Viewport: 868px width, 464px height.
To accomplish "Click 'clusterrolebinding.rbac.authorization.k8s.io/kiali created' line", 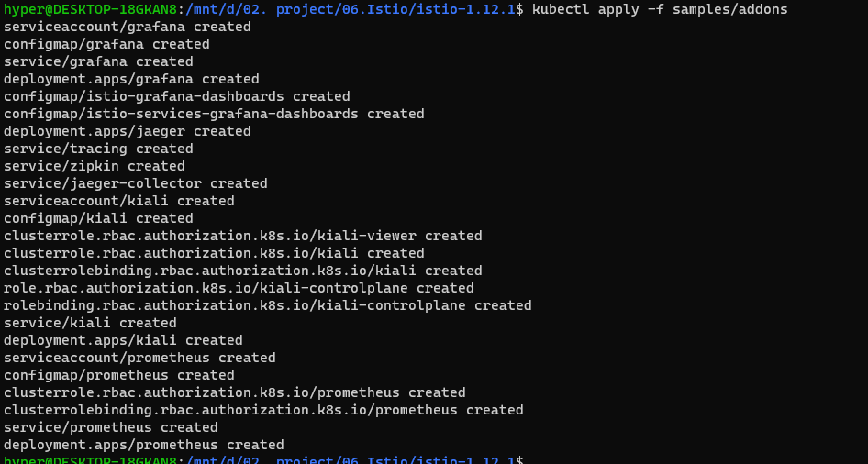I will 243,271.
